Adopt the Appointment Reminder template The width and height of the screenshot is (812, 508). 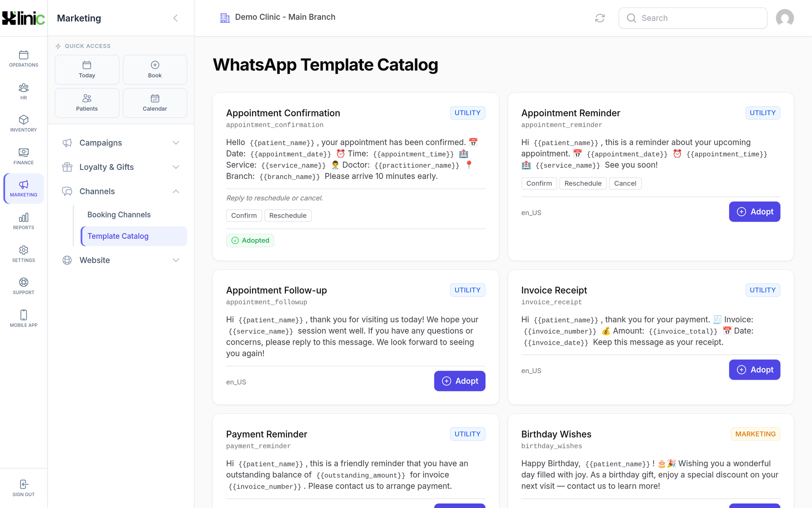pos(754,212)
